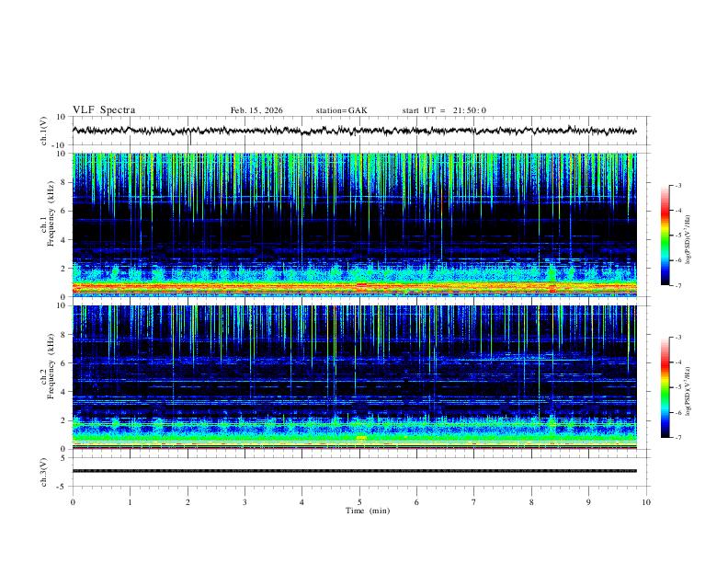Click the date text "Feb. 15, 2026"

pyautogui.click(x=256, y=110)
